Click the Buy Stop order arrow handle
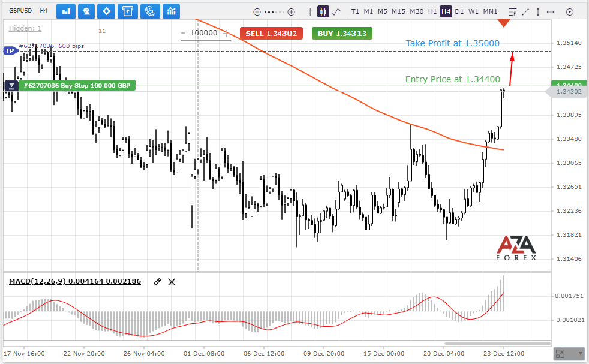Viewport: 589px width, 364px height. pyautogui.click(x=11, y=86)
